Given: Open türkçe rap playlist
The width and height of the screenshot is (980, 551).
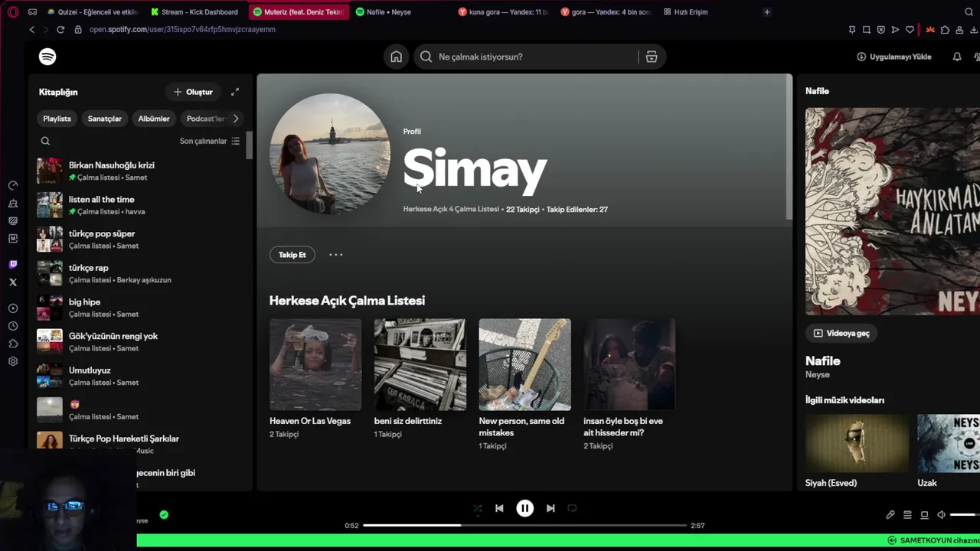Looking at the screenshot, I should pos(142,273).
